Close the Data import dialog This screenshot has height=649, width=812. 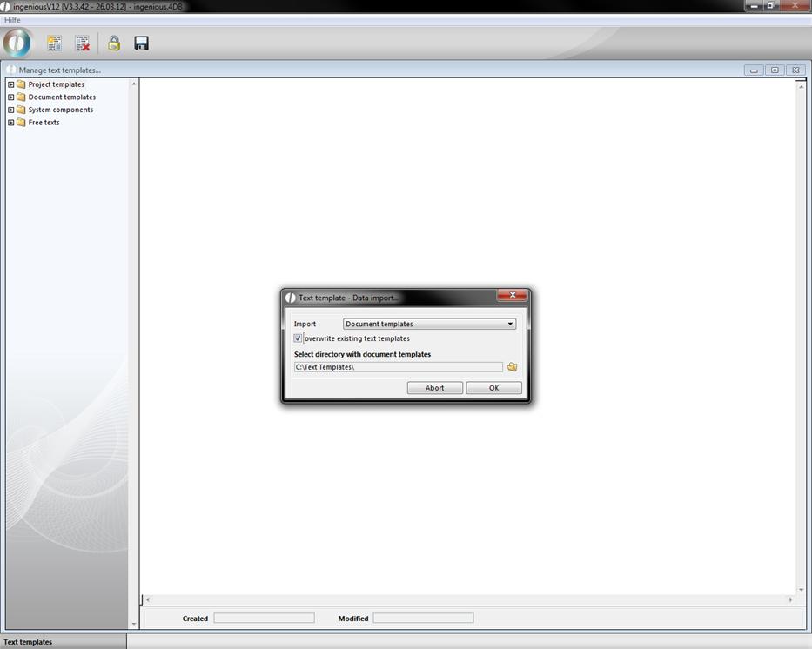pos(512,296)
